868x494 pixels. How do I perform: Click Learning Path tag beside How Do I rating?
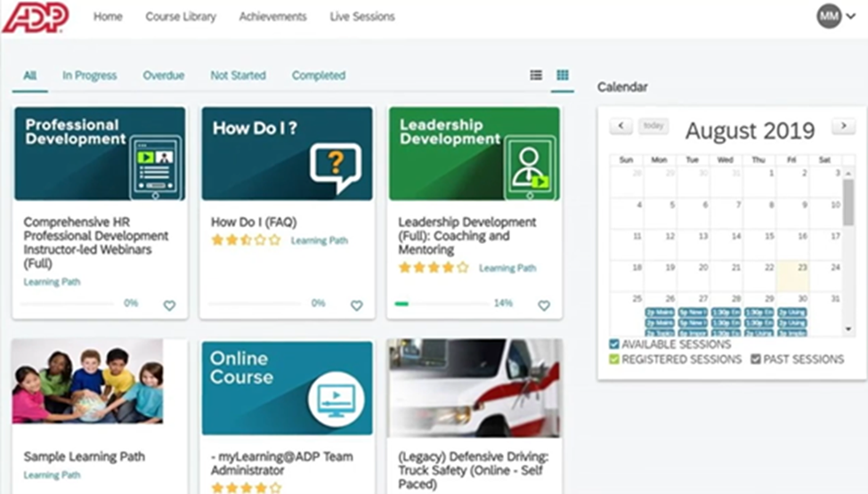[320, 240]
